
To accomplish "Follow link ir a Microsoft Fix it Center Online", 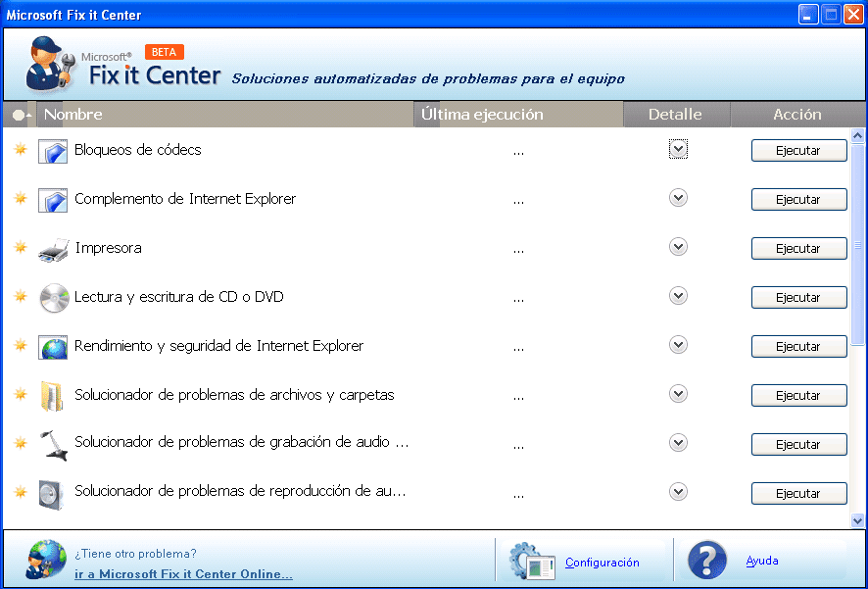I will pyautogui.click(x=183, y=574).
